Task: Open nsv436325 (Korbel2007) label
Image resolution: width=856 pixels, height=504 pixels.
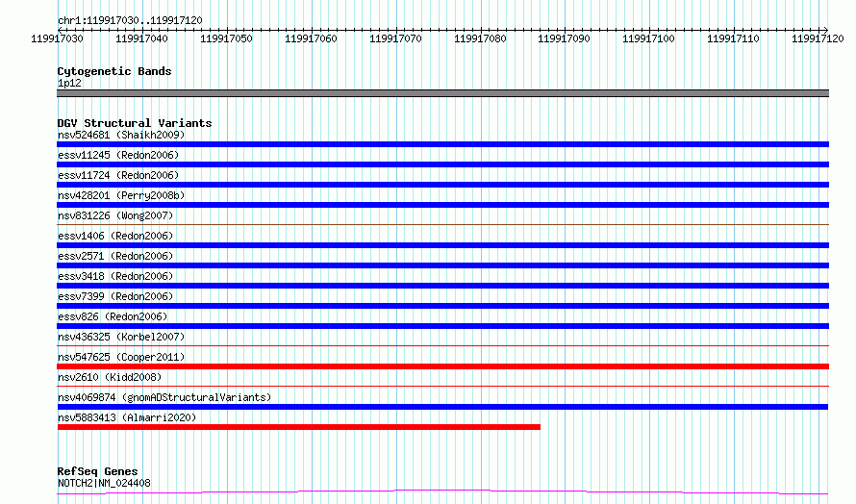Action: coord(121,337)
